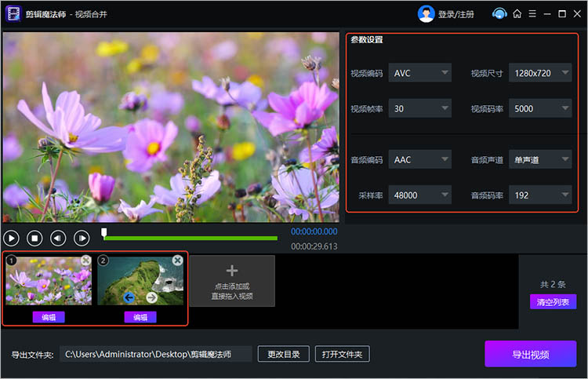588x379 pixels.
Task: Click the 导出视频 button
Action: [530, 354]
